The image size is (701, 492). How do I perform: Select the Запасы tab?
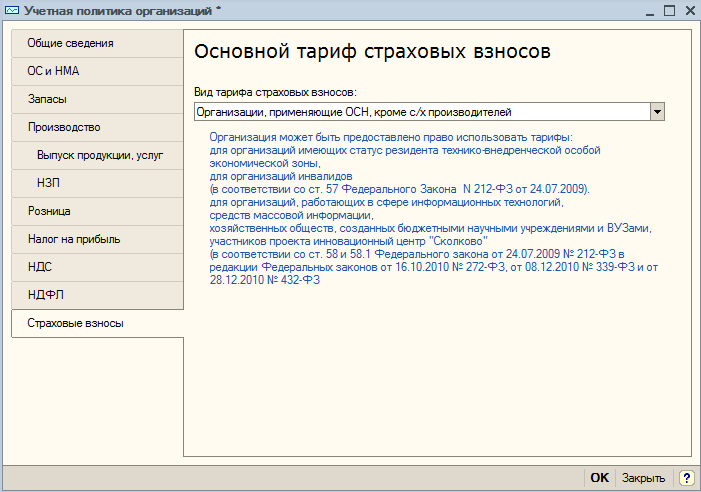coord(97,99)
